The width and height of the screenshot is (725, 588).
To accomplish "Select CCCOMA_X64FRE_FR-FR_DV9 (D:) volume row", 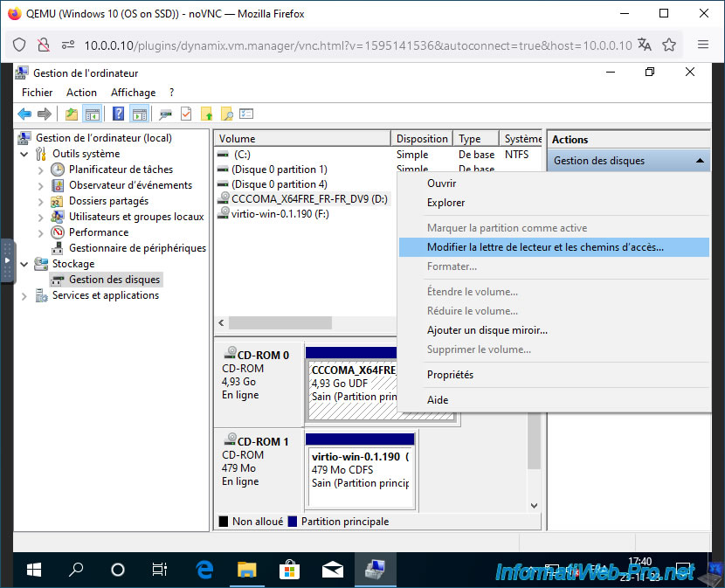I will click(x=304, y=199).
